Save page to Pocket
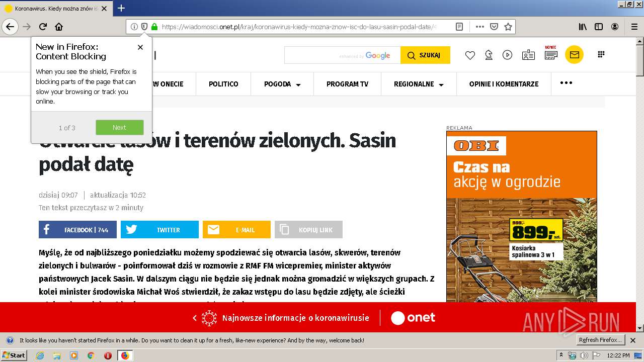This screenshot has width=644, height=362. click(x=494, y=27)
